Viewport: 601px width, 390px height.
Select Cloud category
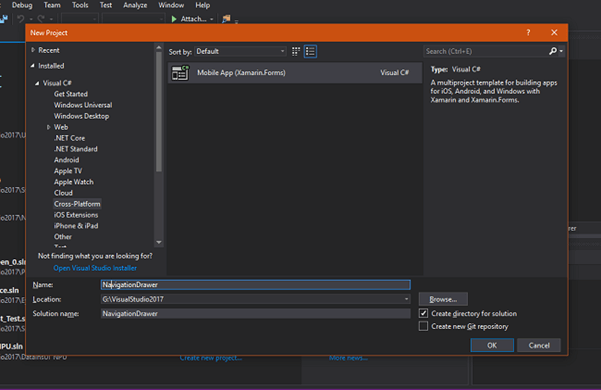pos(63,193)
